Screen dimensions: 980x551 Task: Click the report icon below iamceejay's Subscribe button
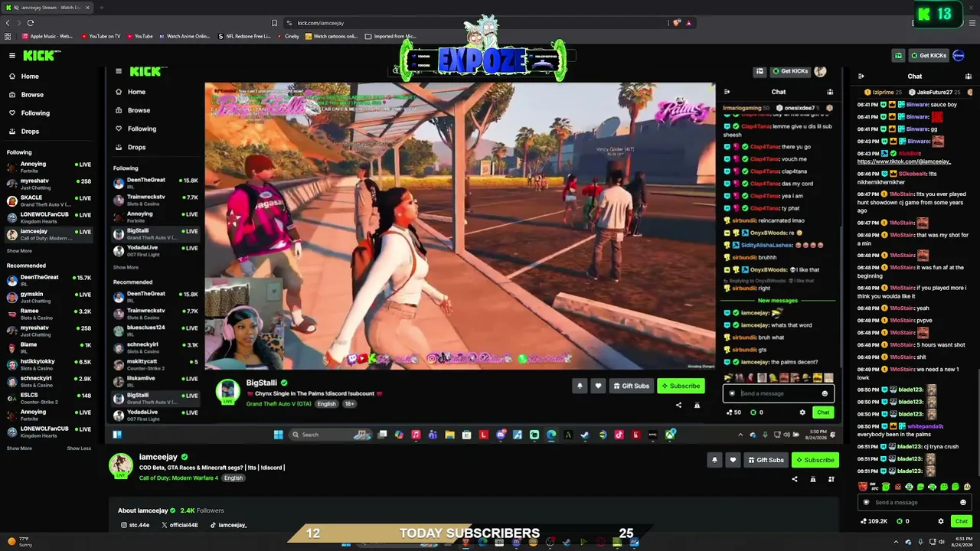click(x=813, y=480)
